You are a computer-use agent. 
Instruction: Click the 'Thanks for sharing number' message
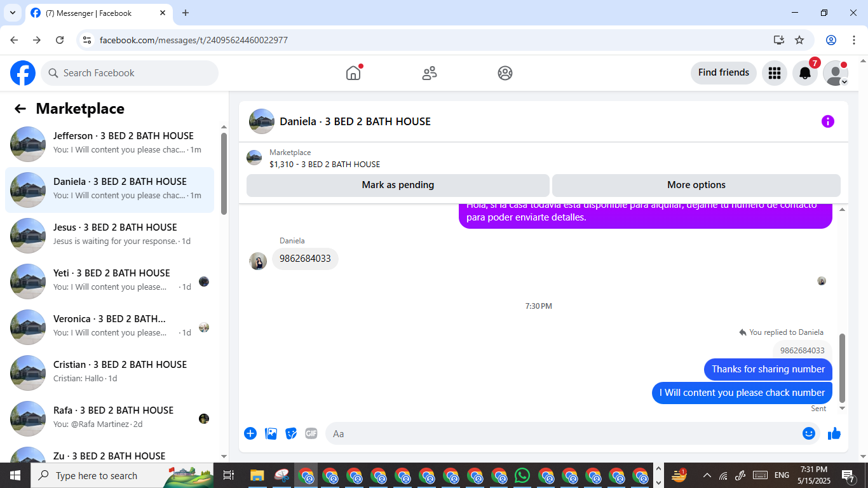point(768,369)
